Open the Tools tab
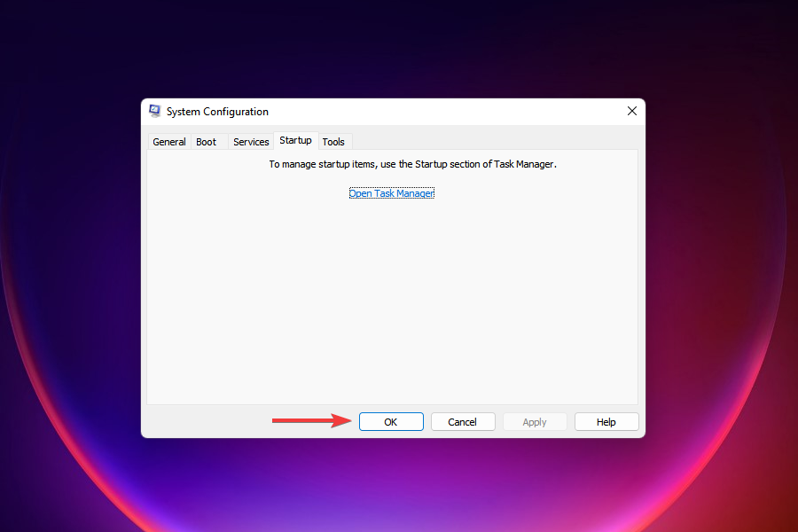 pos(333,141)
